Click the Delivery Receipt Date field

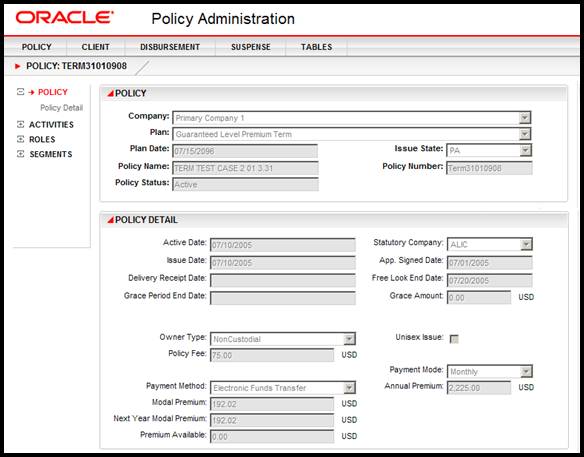[x=283, y=280]
